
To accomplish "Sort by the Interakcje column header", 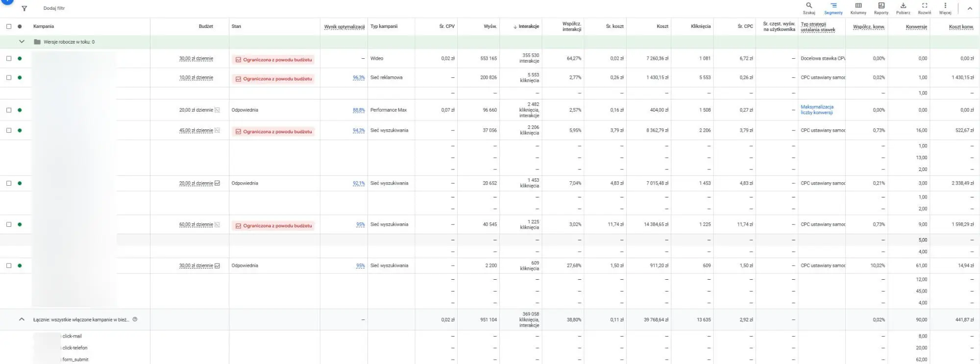I will point(528,26).
